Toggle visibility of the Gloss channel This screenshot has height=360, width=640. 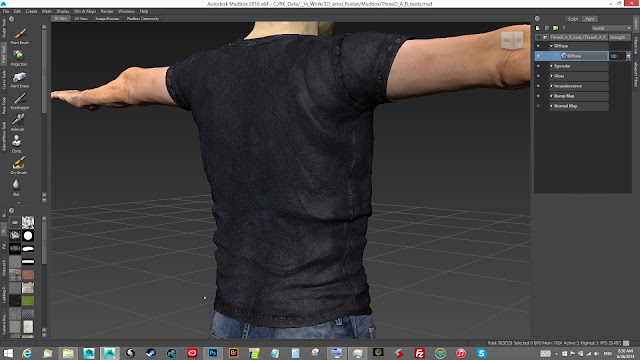coord(538,76)
